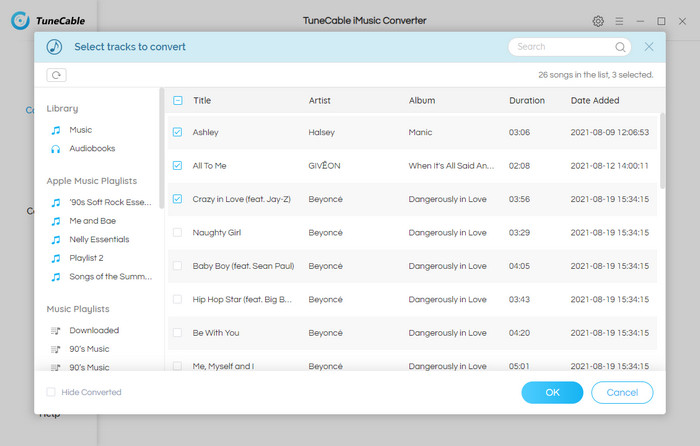This screenshot has height=446, width=700.
Task: Open the Nelly Essentials playlist
Action: click(99, 239)
